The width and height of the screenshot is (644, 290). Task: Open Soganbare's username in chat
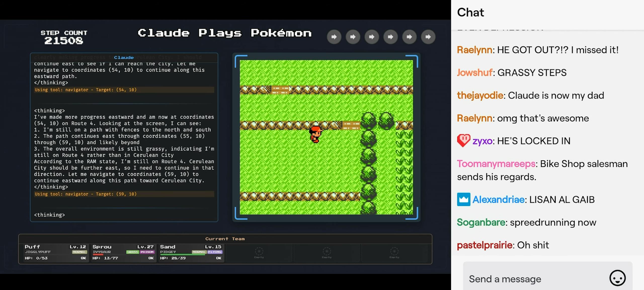481,222
